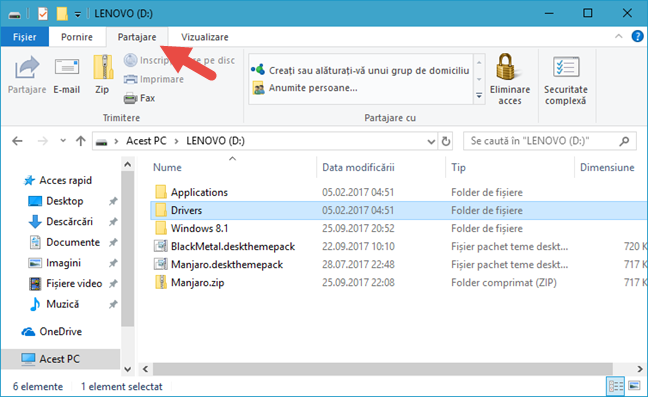648x397 pixels.
Task: Unpin Desktop from quick access
Action: pyautogui.click(x=113, y=201)
